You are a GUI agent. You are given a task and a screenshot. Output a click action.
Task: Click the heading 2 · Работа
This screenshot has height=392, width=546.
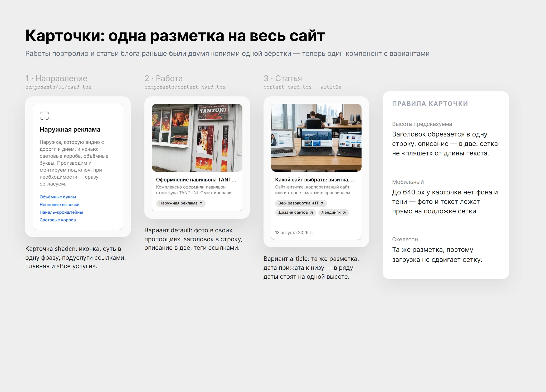pyautogui.click(x=163, y=78)
